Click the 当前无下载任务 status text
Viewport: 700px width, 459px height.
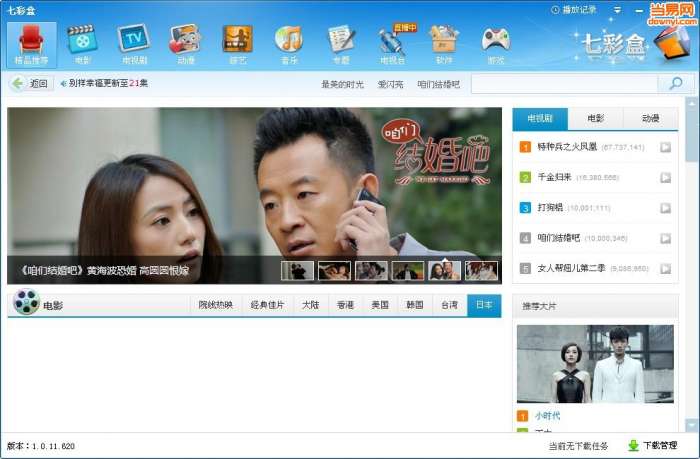578,446
